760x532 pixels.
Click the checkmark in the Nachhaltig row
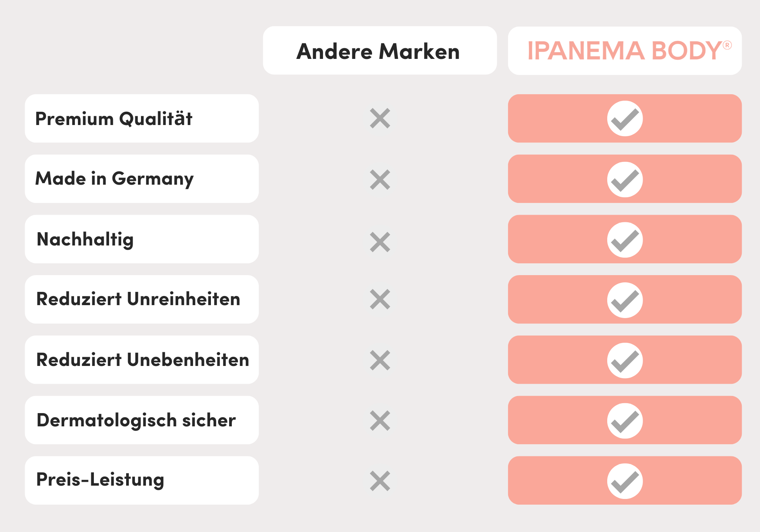pyautogui.click(x=625, y=240)
